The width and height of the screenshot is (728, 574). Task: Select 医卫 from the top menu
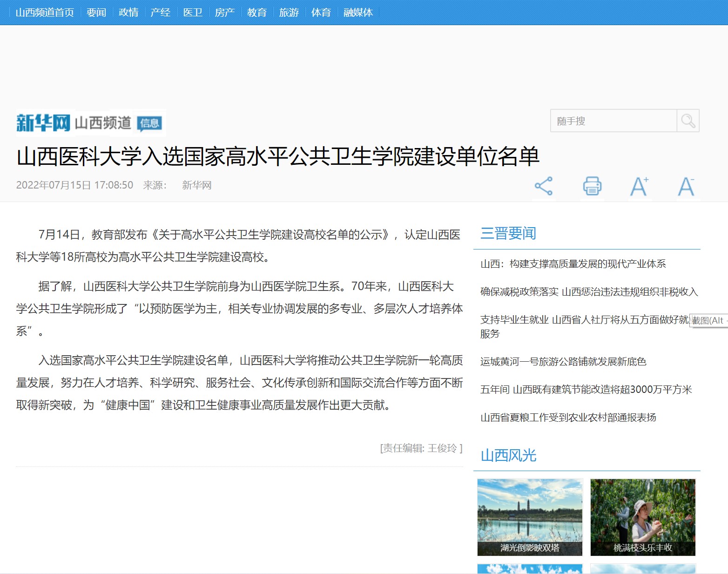(x=193, y=13)
